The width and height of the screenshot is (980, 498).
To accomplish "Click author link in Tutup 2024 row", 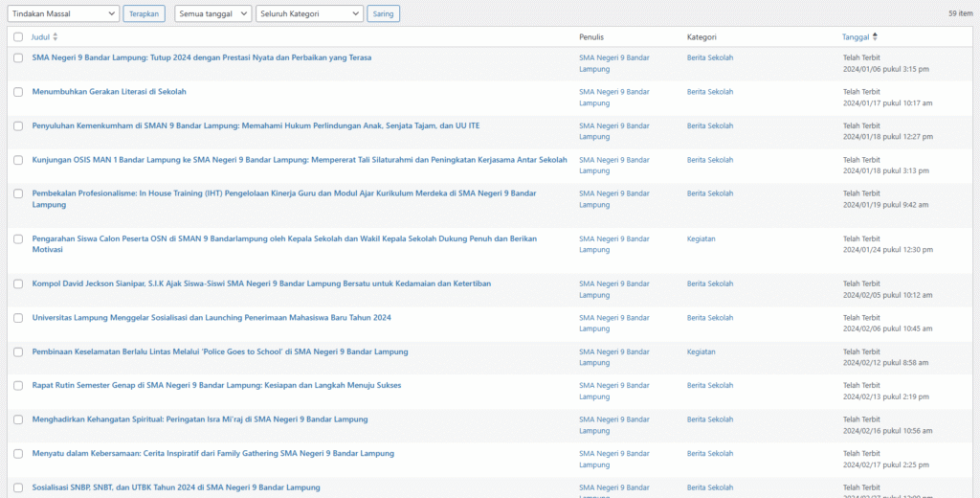I will [614, 63].
